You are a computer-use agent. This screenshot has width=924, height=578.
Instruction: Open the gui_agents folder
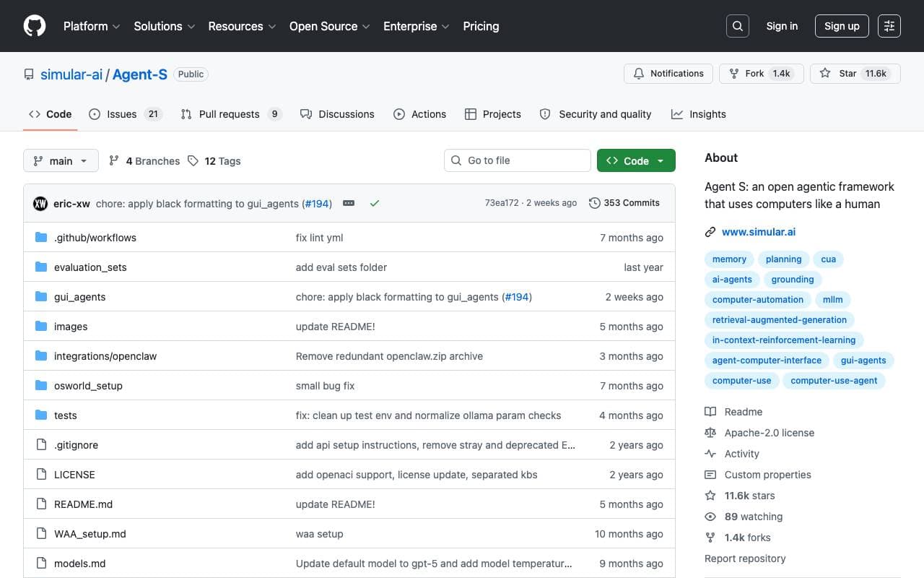(79, 297)
